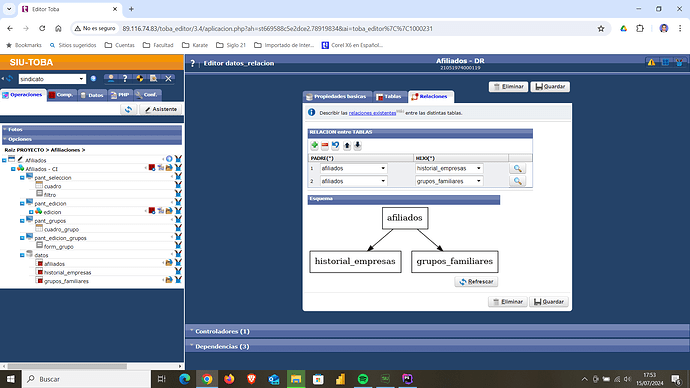The width and height of the screenshot is (690, 388).
Task: Click the Refrescar button under the schema
Action: pos(476,282)
